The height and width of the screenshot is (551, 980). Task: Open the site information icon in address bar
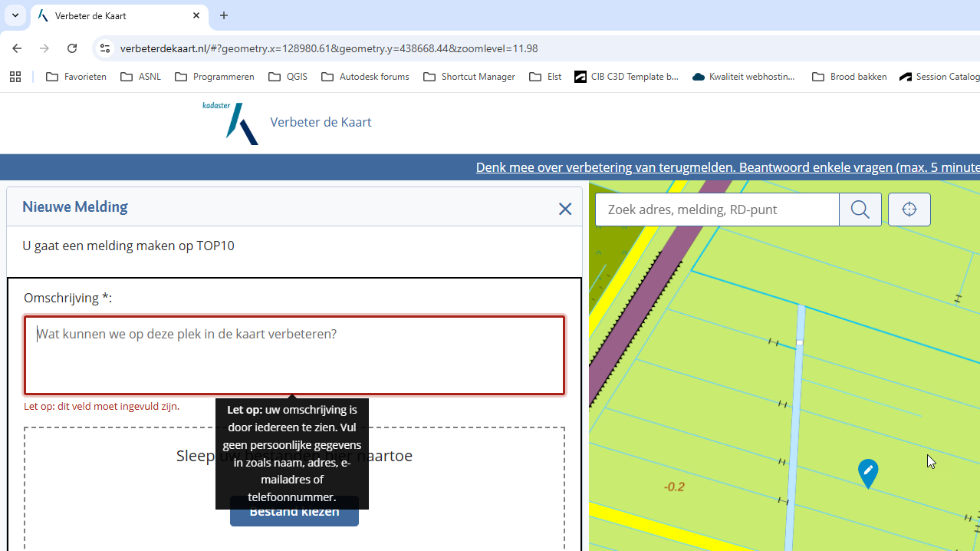(105, 48)
